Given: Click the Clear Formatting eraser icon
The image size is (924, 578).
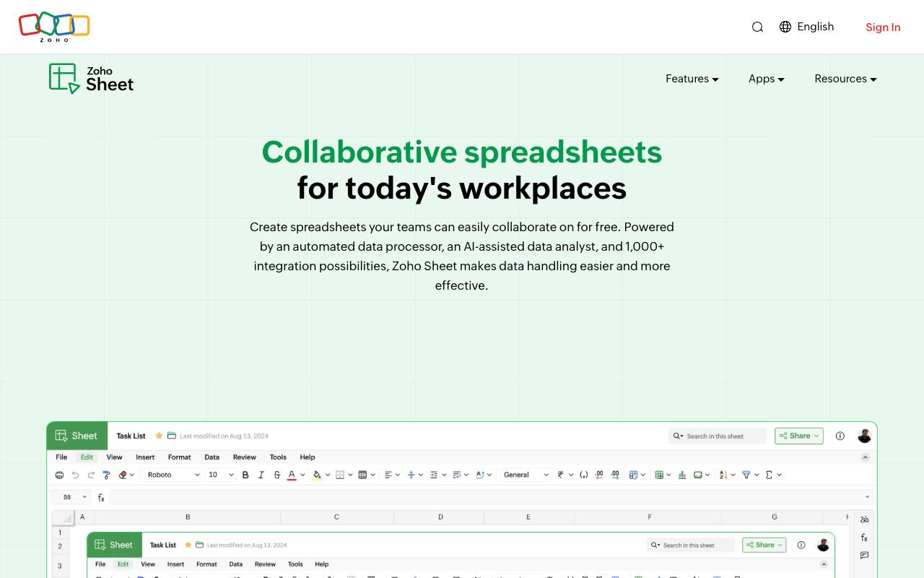Looking at the screenshot, I should click(x=123, y=475).
